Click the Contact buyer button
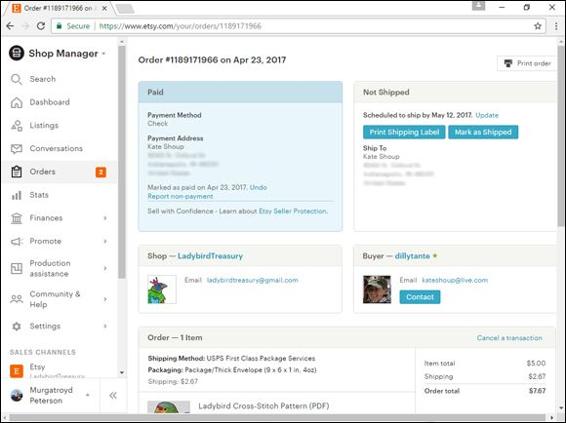Screen dimensions: 566x423 pos(419,297)
